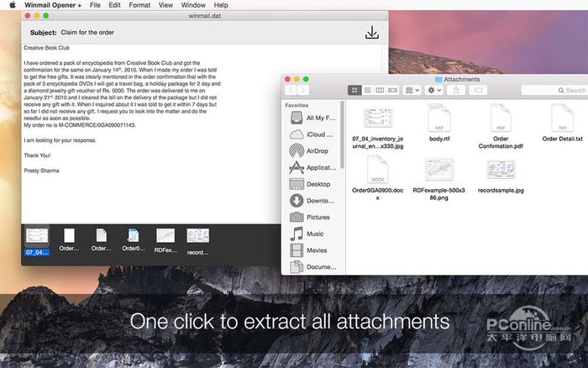Click the 'Thank You!' line in email body
Image resolution: width=588 pixels, height=368 pixels.
point(37,155)
